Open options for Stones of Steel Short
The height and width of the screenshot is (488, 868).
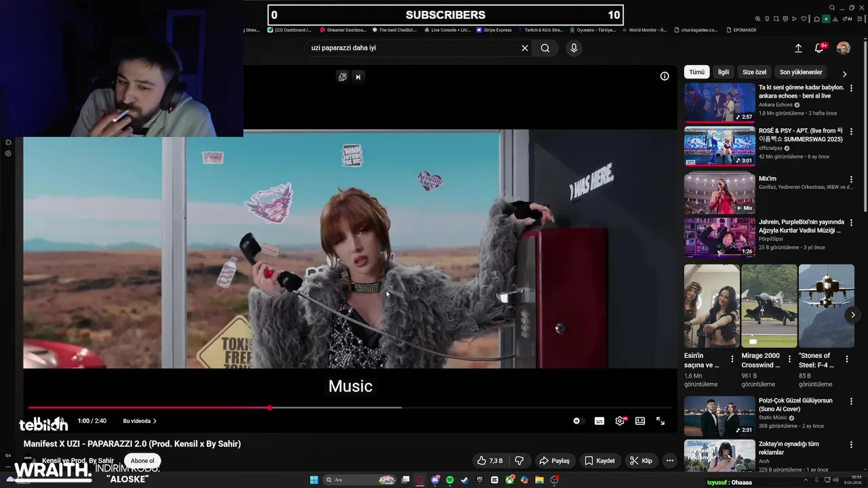click(x=846, y=359)
